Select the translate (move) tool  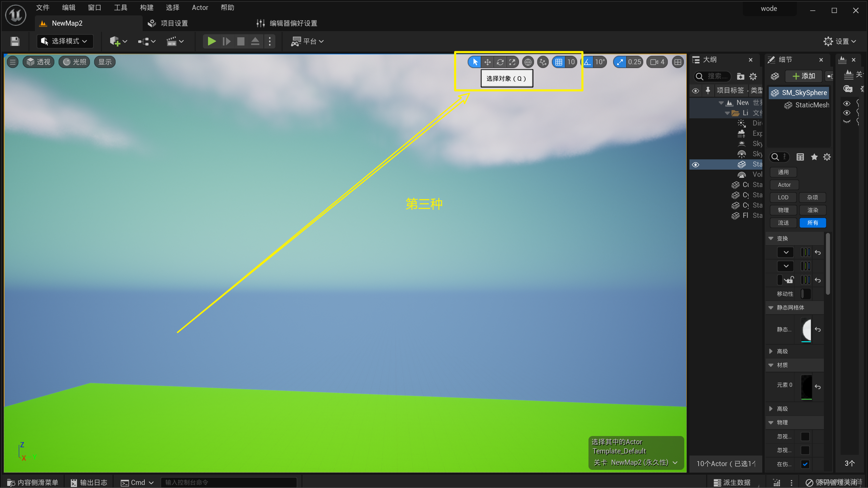point(487,62)
